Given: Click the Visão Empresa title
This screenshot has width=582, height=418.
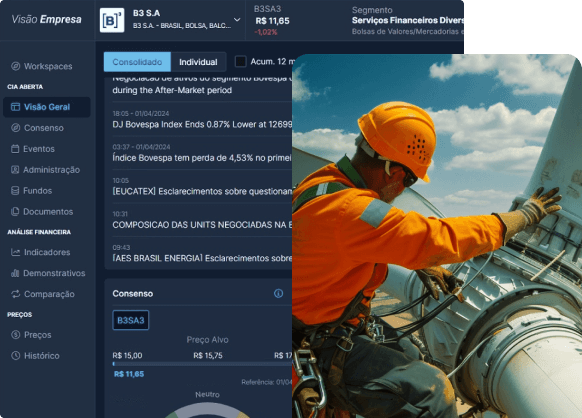Looking at the screenshot, I should tap(46, 19).
